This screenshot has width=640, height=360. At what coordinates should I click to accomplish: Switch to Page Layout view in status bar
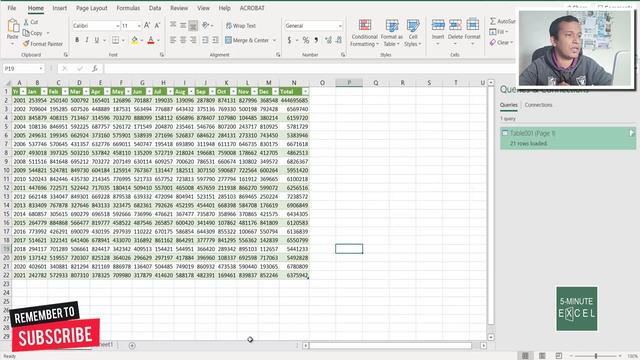click(542, 356)
